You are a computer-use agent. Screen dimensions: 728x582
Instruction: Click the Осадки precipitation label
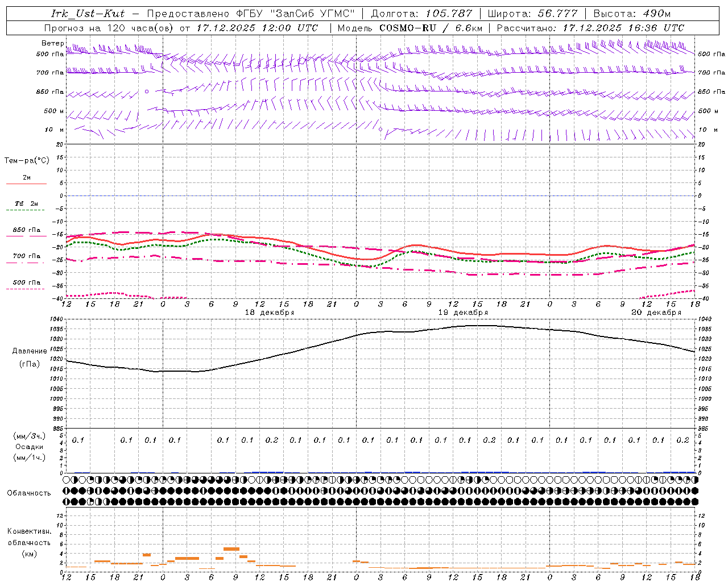(29, 447)
